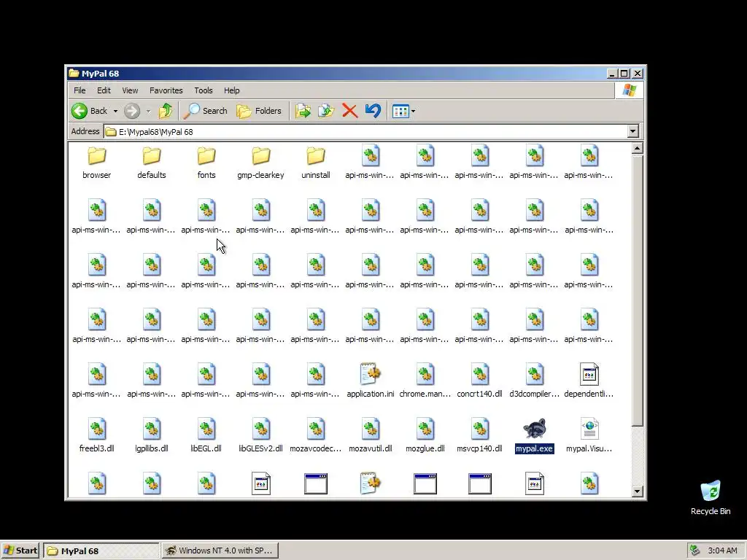The height and width of the screenshot is (560, 747).
Task: Open the Views icon menu
Action: 403,111
